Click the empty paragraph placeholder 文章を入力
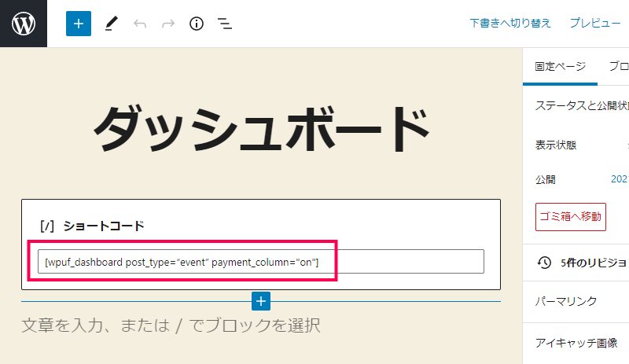Image resolution: width=629 pixels, height=364 pixels. coord(171,325)
